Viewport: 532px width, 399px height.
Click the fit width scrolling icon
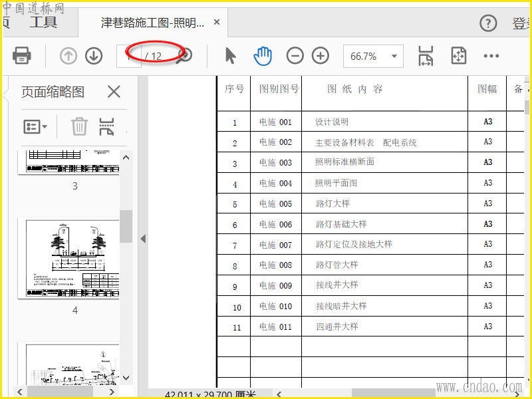(426, 56)
